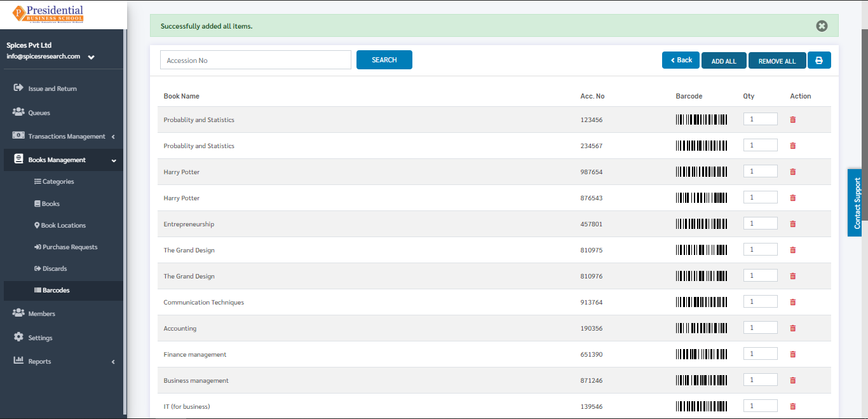
Task: Expand the Transactions Management menu
Action: (x=64, y=136)
